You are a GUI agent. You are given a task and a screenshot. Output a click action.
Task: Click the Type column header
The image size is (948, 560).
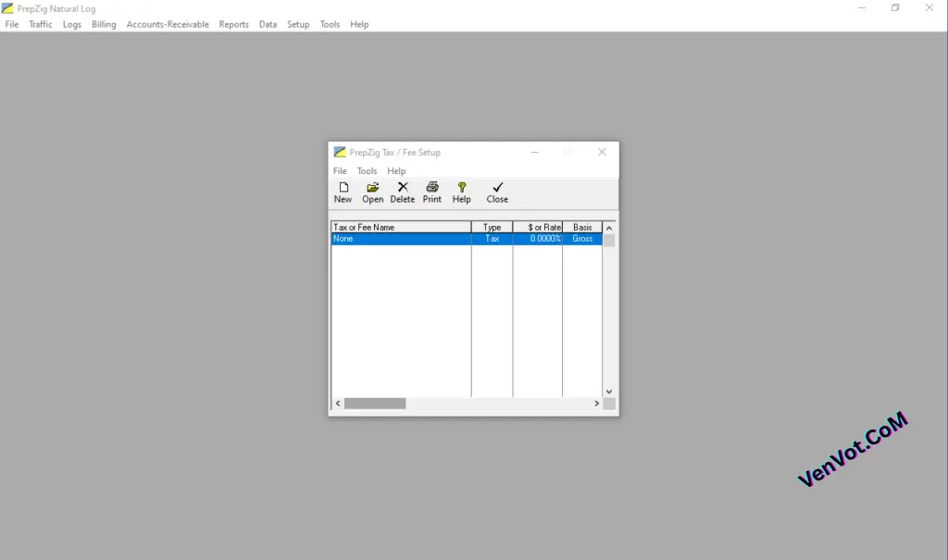pos(493,228)
